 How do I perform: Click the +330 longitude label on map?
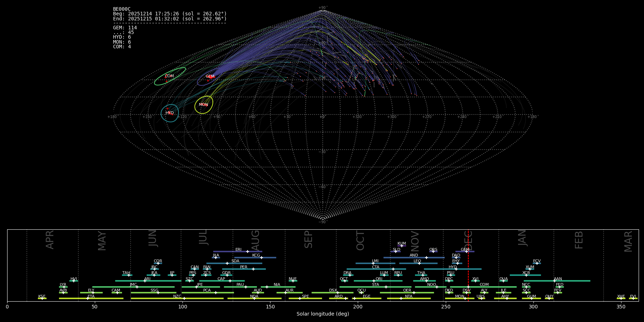(x=357, y=117)
